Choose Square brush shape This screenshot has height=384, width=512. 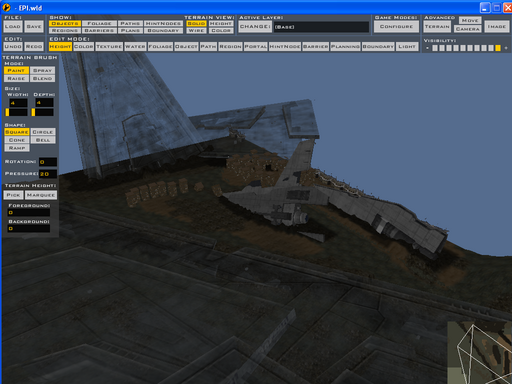tap(17, 132)
